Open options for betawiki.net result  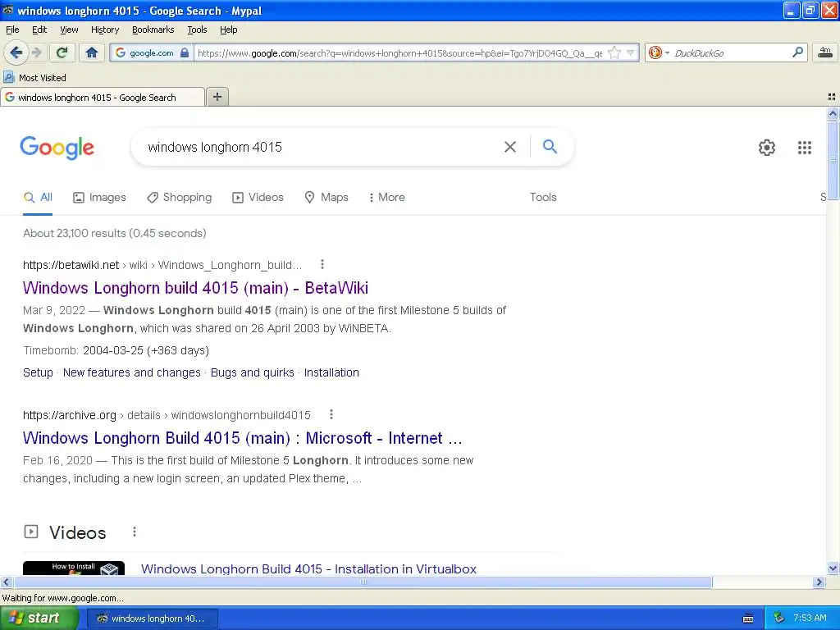click(322, 264)
